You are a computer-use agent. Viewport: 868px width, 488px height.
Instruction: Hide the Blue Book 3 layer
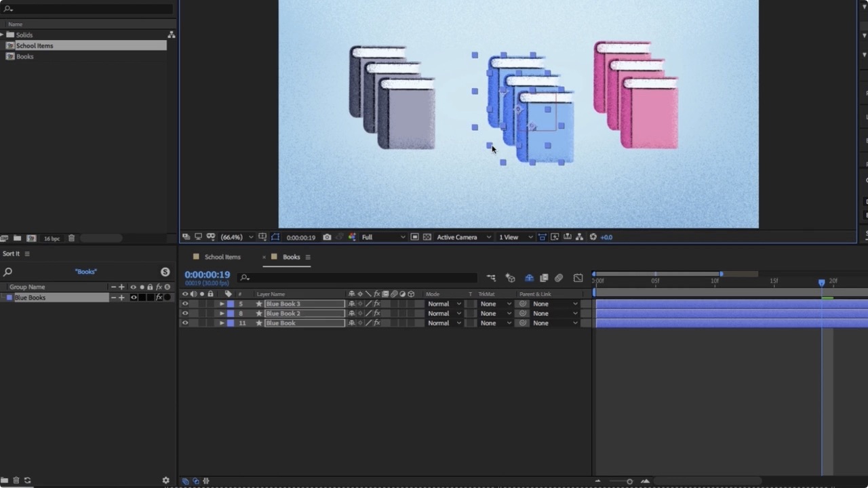pyautogui.click(x=184, y=304)
